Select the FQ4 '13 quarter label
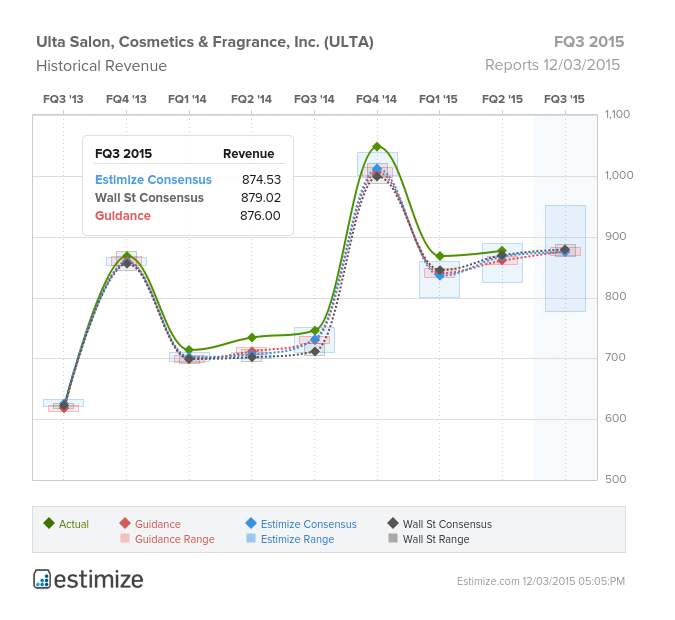The image size is (675, 620). (x=126, y=99)
